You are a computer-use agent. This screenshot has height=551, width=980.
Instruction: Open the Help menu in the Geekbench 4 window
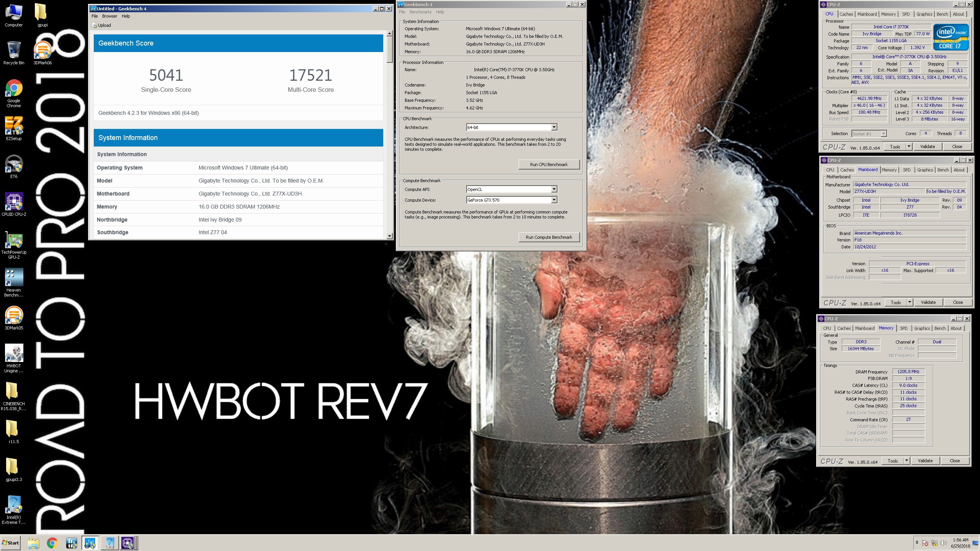click(440, 12)
